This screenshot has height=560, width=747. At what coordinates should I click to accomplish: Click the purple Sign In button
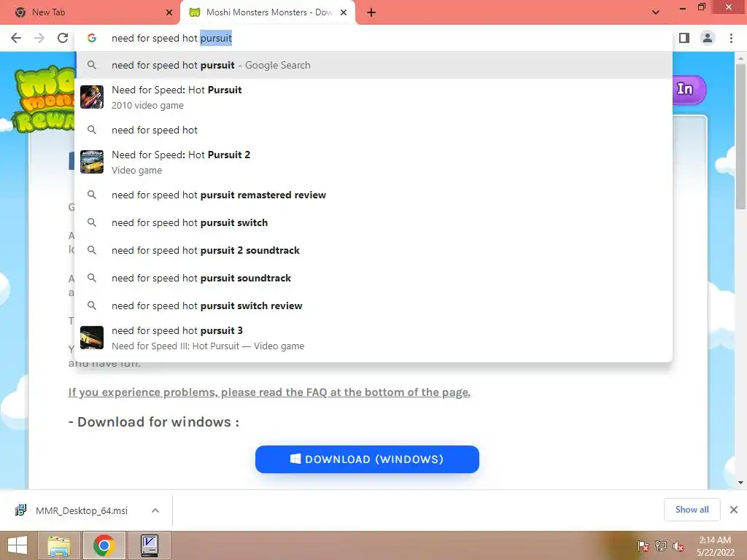coord(689,90)
